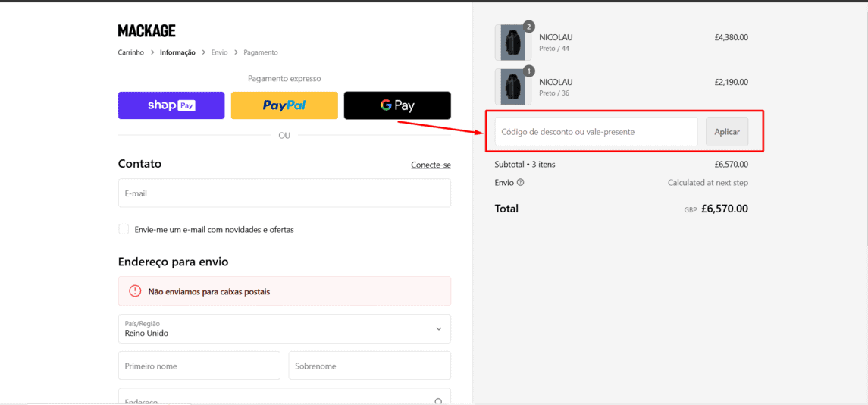
Task: Click the 'Pagamento expresso' heading
Action: pyautogui.click(x=284, y=79)
